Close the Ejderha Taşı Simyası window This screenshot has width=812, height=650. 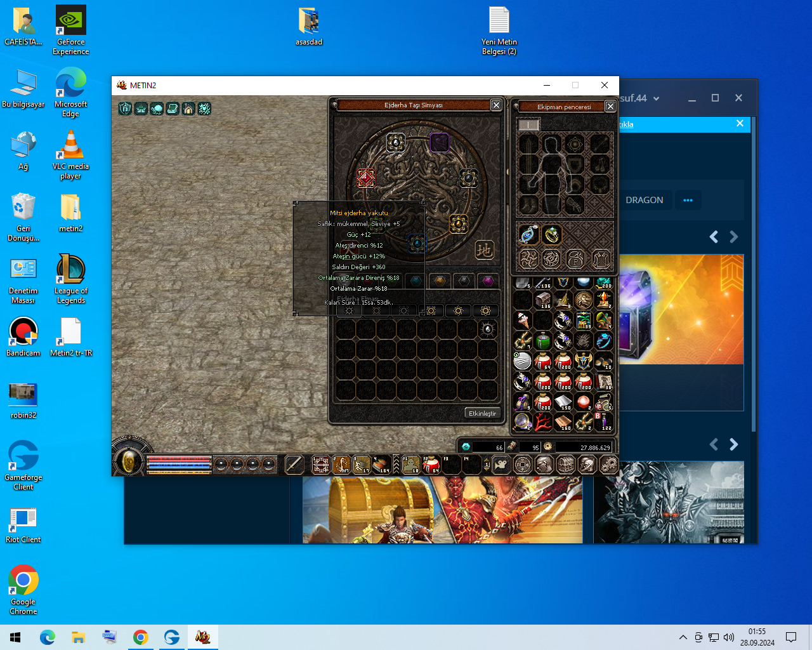pyautogui.click(x=496, y=105)
